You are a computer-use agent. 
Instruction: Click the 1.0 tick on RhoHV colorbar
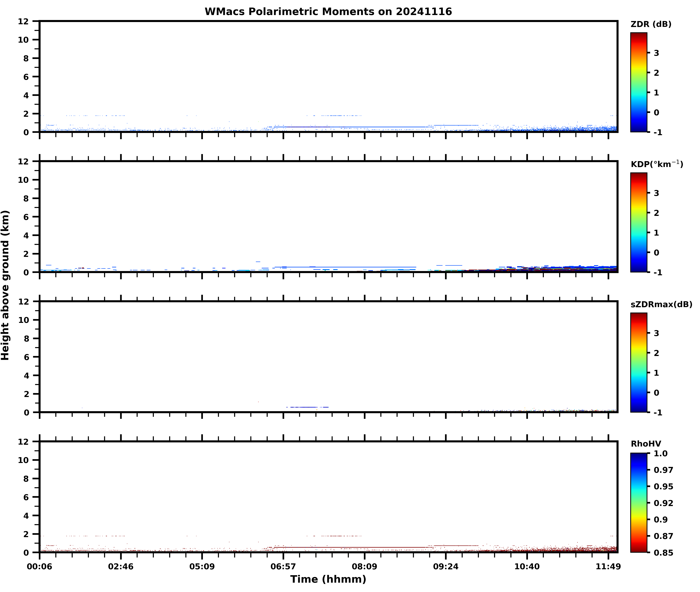pos(660,453)
